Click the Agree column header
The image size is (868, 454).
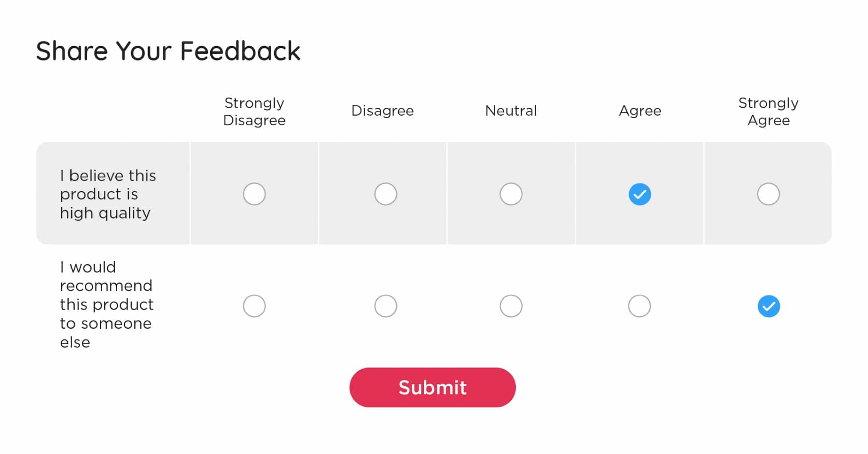pyautogui.click(x=640, y=111)
